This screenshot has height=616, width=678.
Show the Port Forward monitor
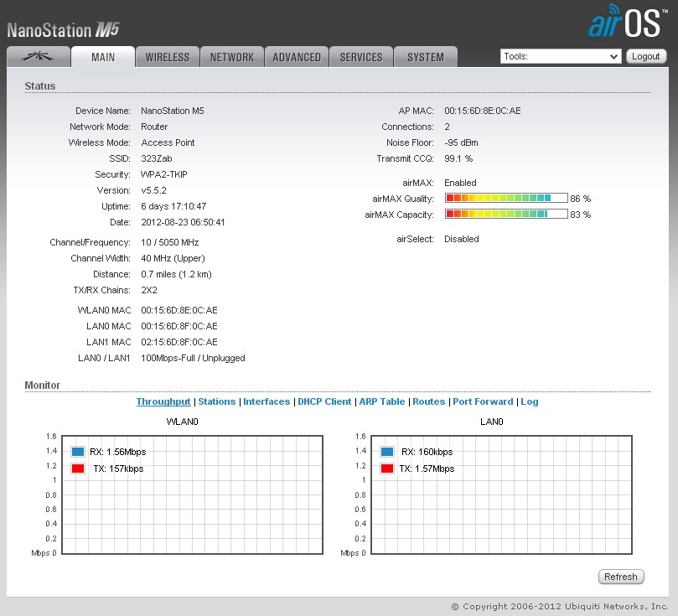pos(483,401)
